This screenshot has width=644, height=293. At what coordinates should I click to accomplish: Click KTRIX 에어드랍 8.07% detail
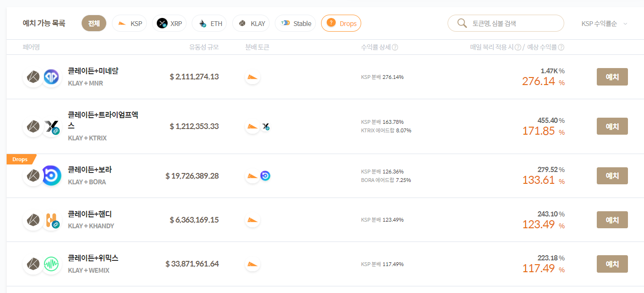pyautogui.click(x=386, y=130)
